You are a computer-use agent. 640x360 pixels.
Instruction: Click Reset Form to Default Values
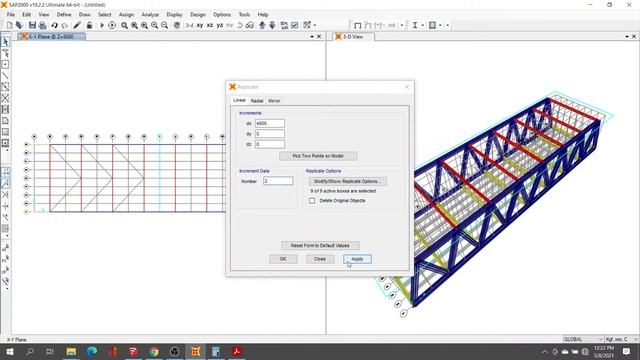click(320, 246)
